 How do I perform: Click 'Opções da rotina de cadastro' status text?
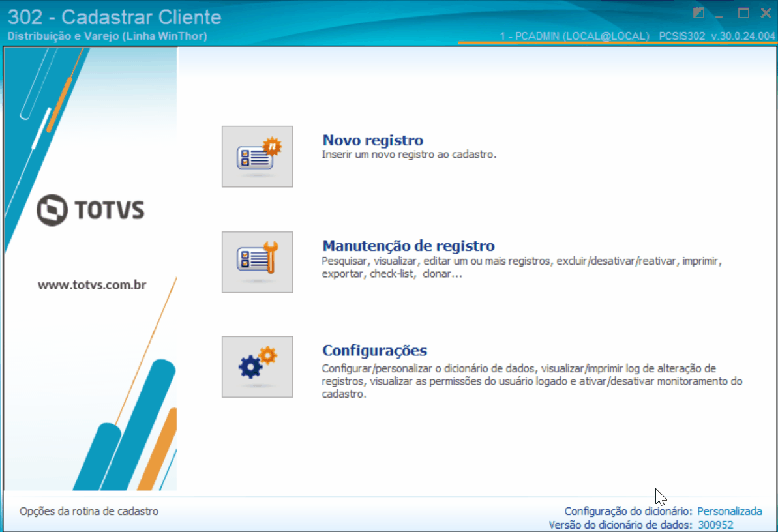pyautogui.click(x=89, y=511)
